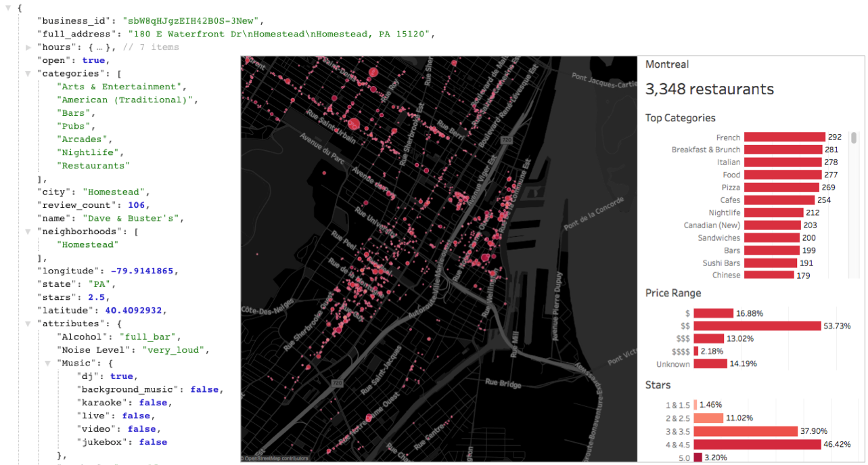868x465 pixels.
Task: Select the Food category bar
Action: tap(783, 175)
